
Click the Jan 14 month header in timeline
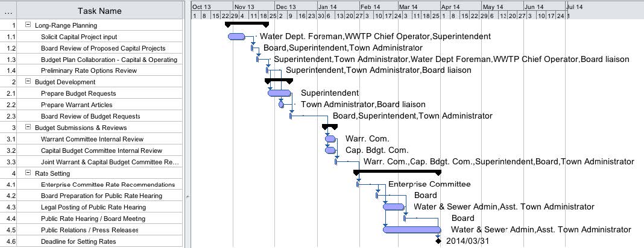coord(327,7)
